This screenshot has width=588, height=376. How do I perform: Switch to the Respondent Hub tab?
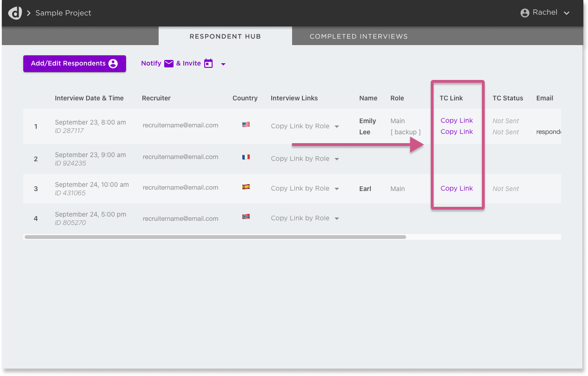point(225,36)
